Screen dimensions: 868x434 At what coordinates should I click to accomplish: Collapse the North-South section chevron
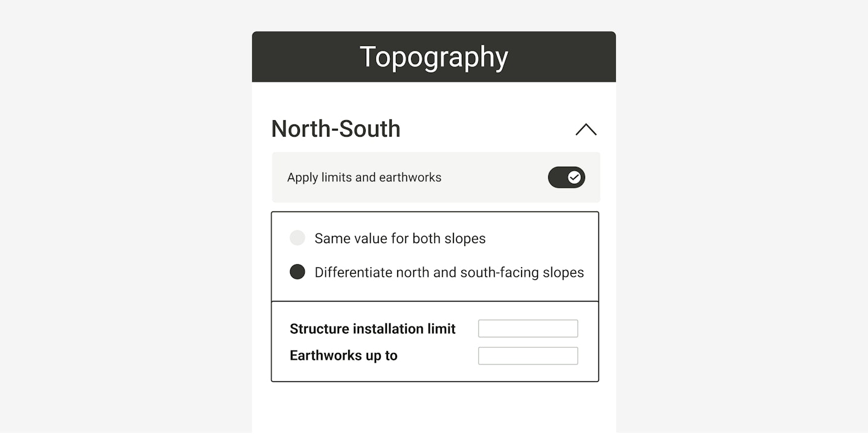(586, 129)
